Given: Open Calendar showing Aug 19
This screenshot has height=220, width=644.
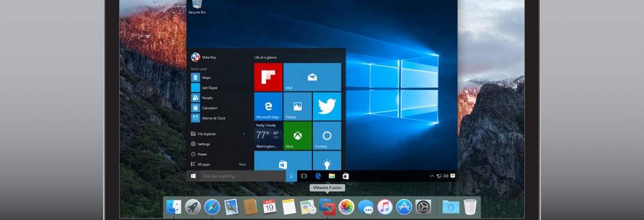Looking at the screenshot, I should [x=269, y=207].
